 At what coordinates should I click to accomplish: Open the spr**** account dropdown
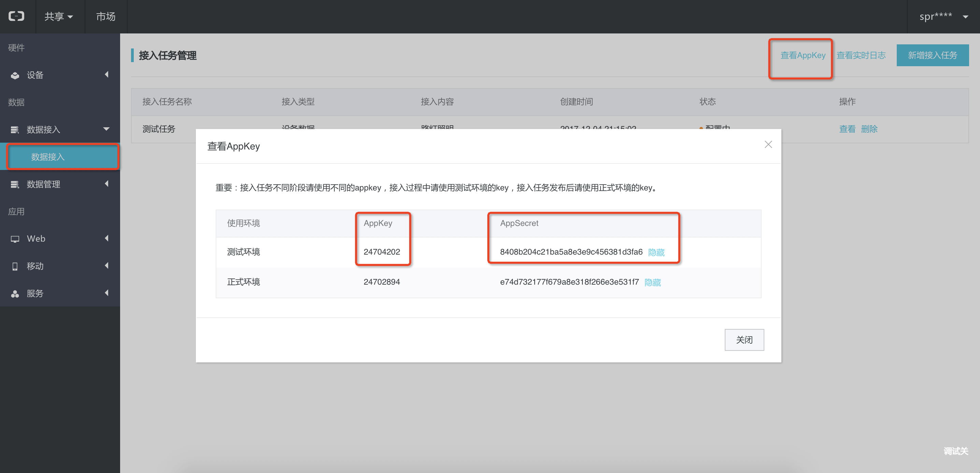click(943, 16)
